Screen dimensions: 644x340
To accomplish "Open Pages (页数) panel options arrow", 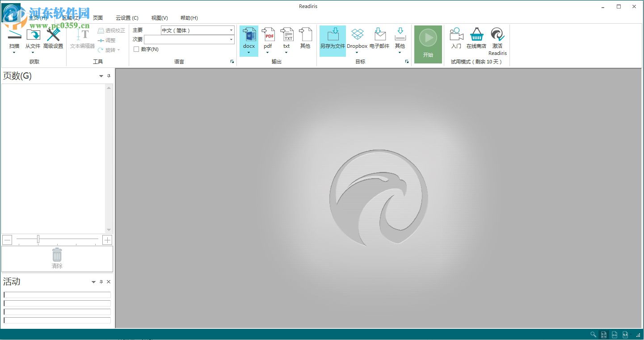I will [x=101, y=76].
